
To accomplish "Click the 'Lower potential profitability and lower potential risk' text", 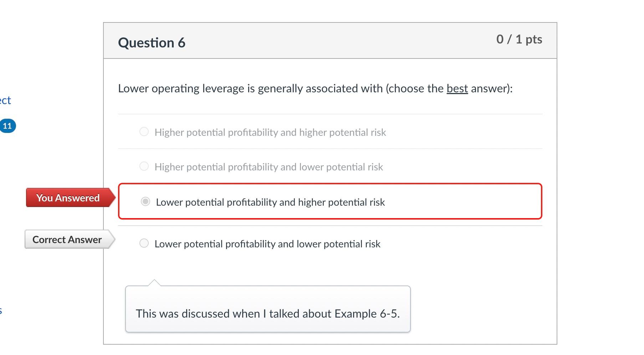I will point(267,244).
